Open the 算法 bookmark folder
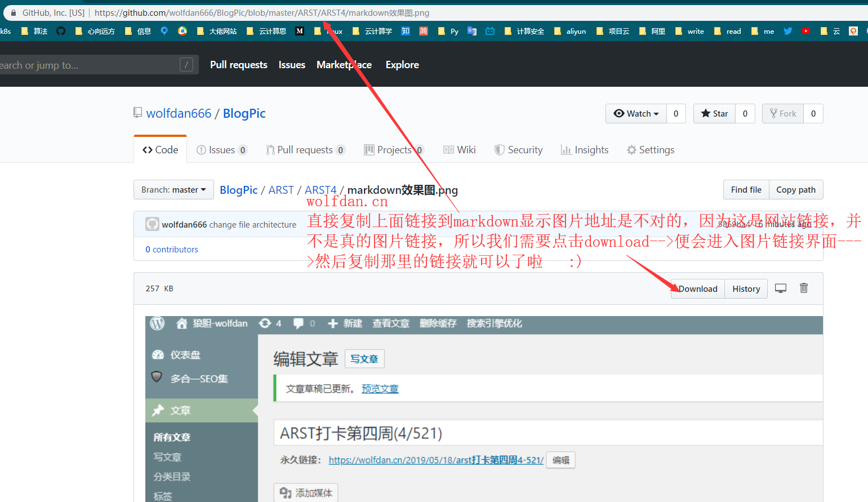This screenshot has height=502, width=868. (x=34, y=31)
